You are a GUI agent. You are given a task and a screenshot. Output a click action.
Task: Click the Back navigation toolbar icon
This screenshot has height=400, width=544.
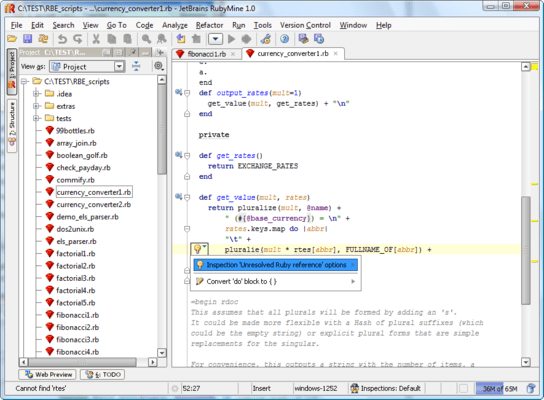tap(181, 39)
